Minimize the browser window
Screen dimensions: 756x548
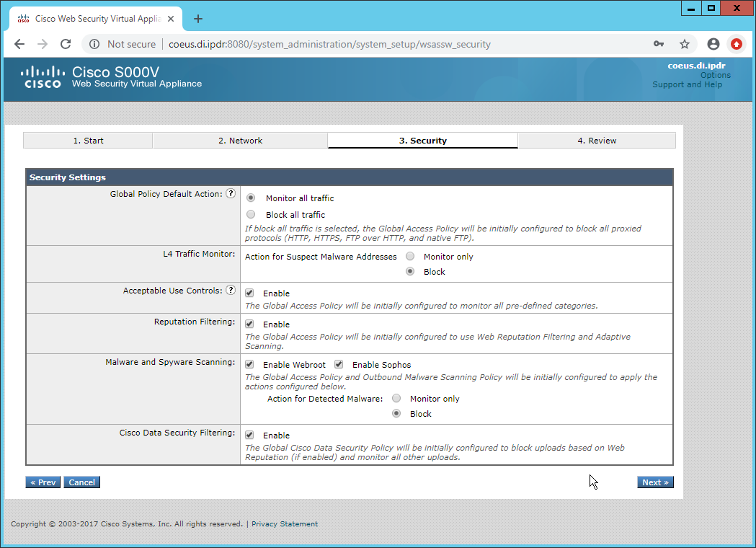(691, 8)
